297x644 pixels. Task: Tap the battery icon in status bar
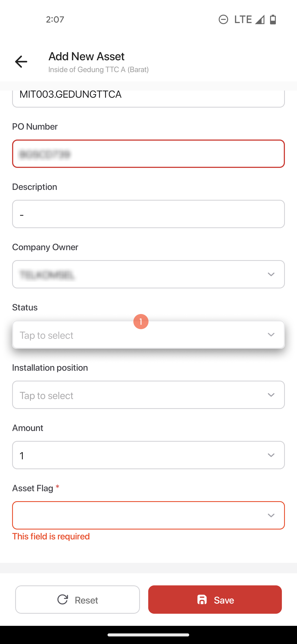(273, 20)
